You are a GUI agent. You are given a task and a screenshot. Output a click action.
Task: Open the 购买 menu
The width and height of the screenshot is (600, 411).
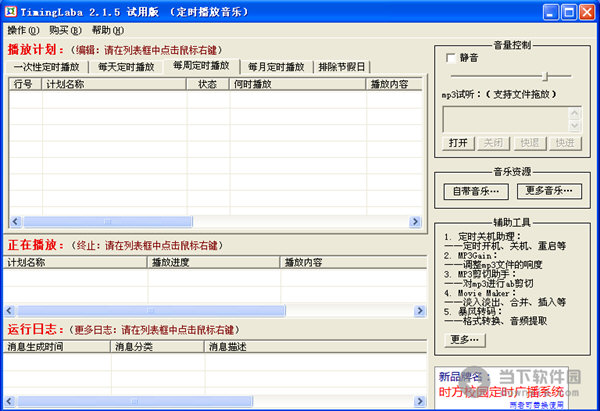point(65,30)
